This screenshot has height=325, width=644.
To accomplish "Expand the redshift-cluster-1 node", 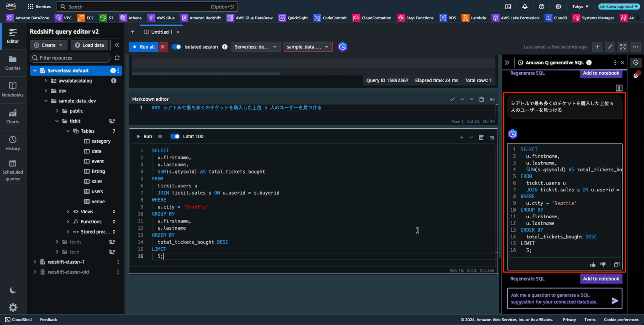I will click(35, 262).
